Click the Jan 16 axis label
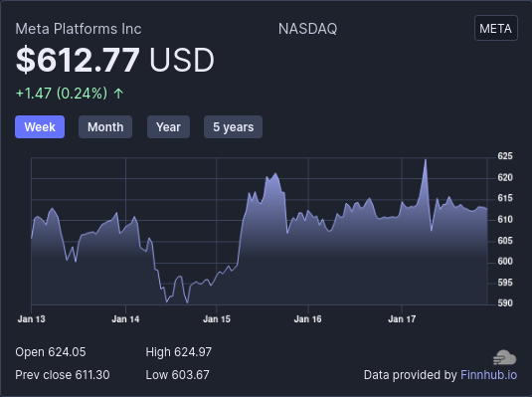The width and height of the screenshot is (532, 397). 307,318
